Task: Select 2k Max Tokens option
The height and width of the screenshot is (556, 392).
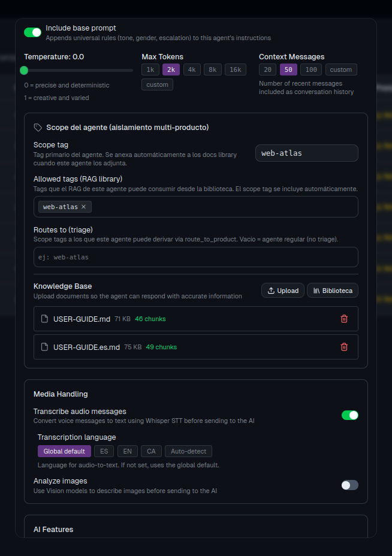Action: pyautogui.click(x=171, y=69)
